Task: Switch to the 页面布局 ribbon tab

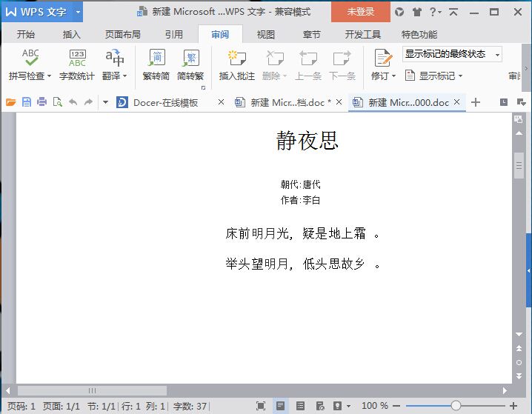Action: coord(122,34)
